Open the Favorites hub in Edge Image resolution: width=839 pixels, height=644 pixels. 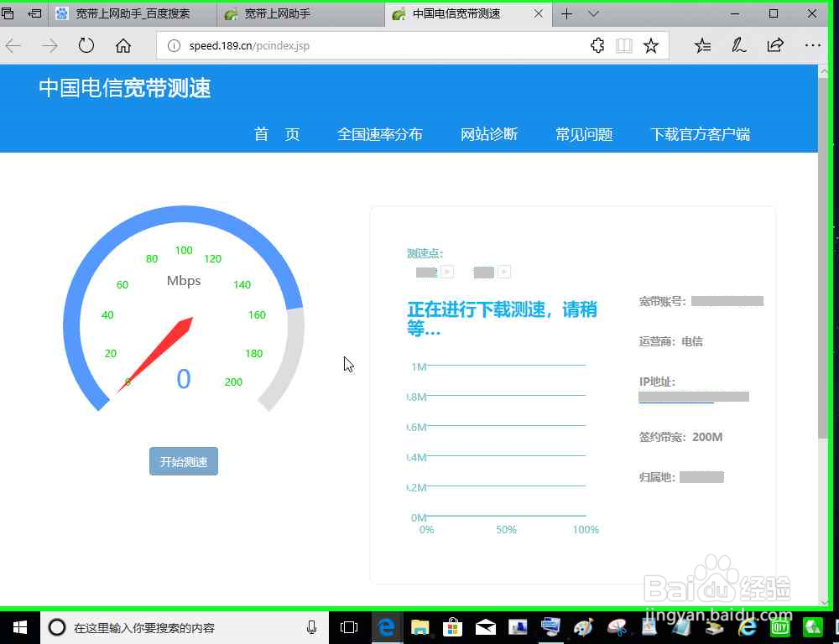tap(702, 45)
